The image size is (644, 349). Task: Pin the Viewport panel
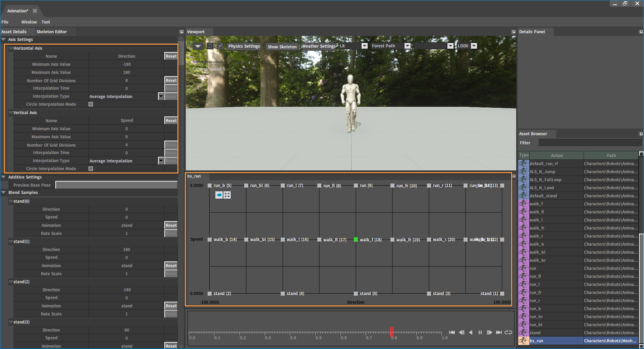pos(514,32)
